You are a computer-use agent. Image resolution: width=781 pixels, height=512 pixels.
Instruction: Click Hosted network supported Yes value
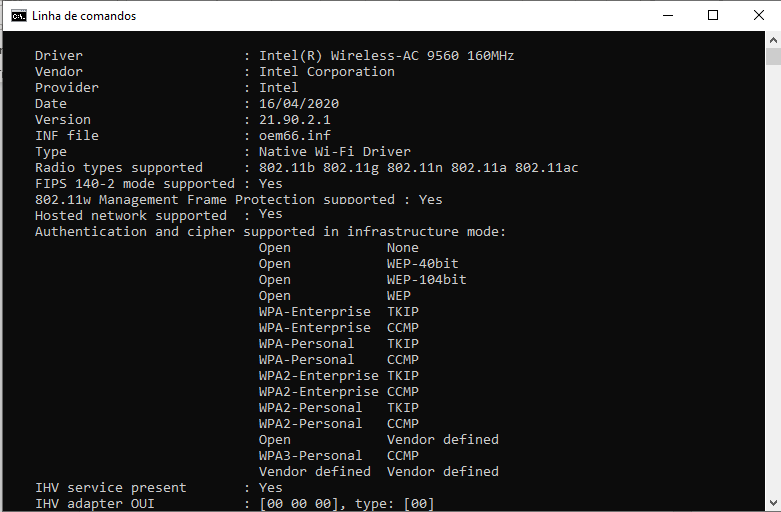[270, 214]
